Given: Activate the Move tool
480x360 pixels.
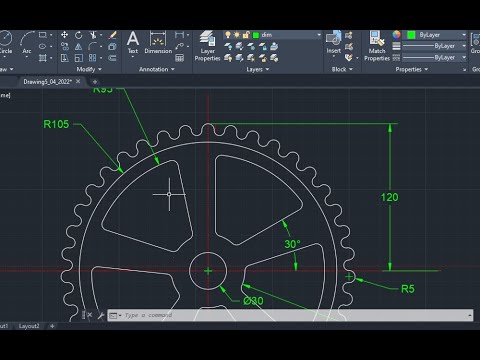Looking at the screenshot, I should 65,35.
